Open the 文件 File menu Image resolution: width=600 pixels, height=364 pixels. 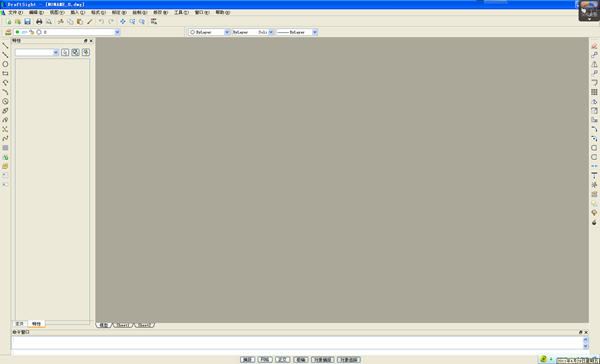pos(15,13)
